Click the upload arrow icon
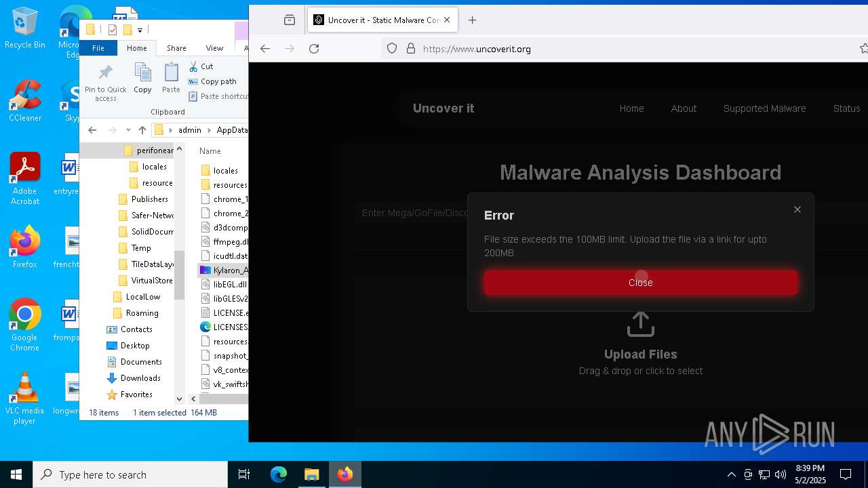 641,324
